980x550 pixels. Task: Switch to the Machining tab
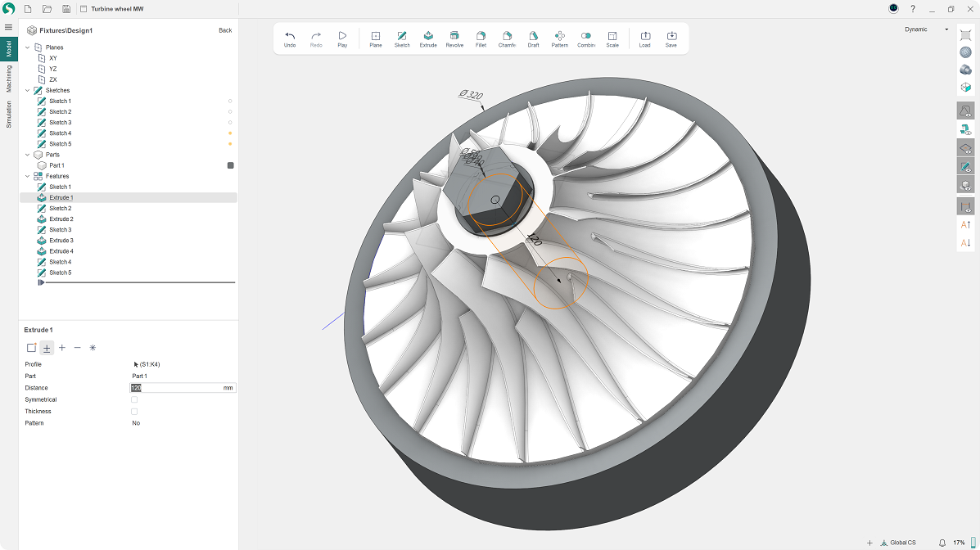pyautogui.click(x=9, y=79)
